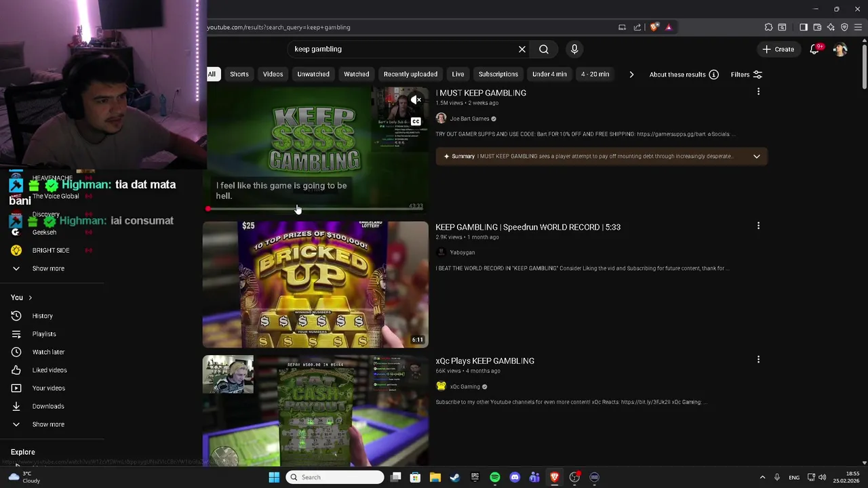Select the Recently uploaded chip
This screenshot has width=868, height=488.
point(410,74)
